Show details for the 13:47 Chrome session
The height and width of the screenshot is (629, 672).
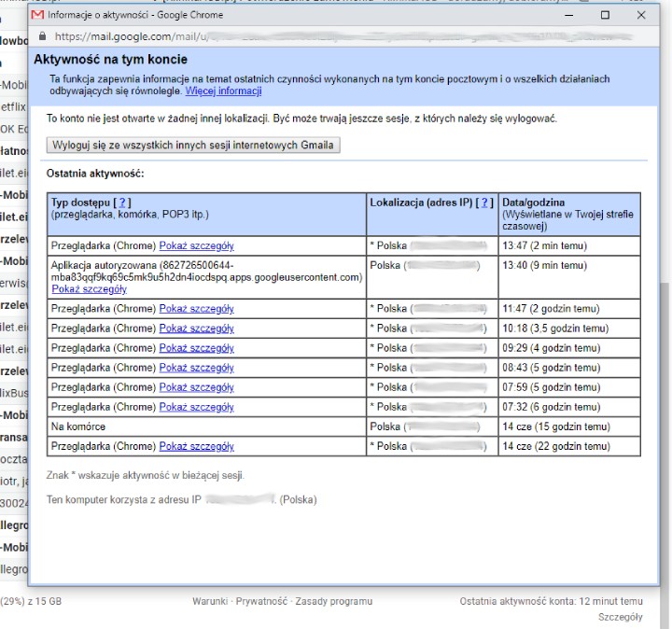(x=196, y=246)
